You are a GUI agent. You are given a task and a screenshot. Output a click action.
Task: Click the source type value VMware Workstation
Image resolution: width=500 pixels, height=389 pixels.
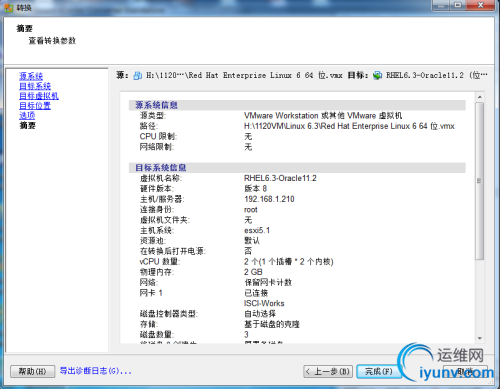point(323,116)
